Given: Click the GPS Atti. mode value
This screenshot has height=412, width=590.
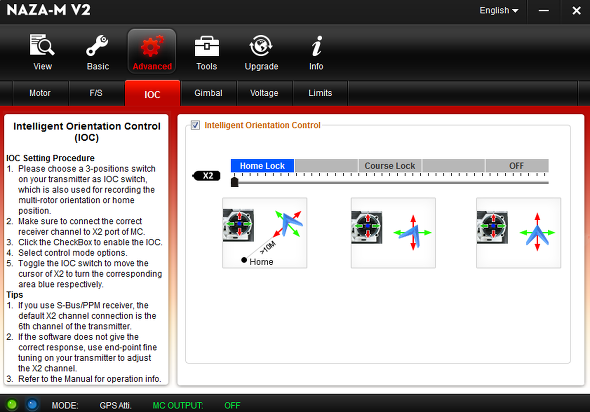Looking at the screenshot, I should 115,406.
